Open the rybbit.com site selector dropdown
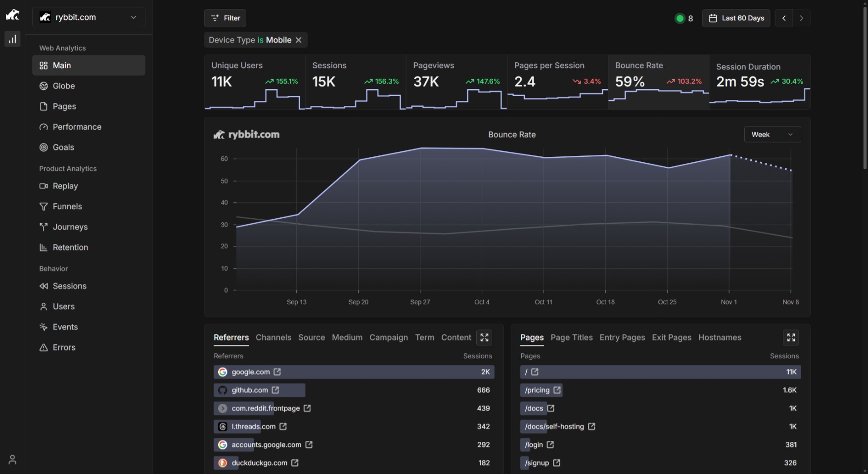Screen dimensions: 868x474 tap(89, 17)
